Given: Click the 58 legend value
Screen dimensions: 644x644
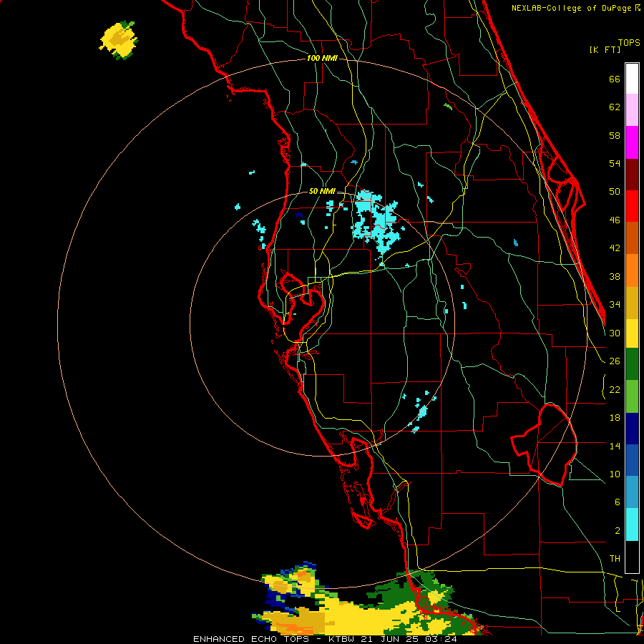Looking at the screenshot, I should pyautogui.click(x=615, y=135).
